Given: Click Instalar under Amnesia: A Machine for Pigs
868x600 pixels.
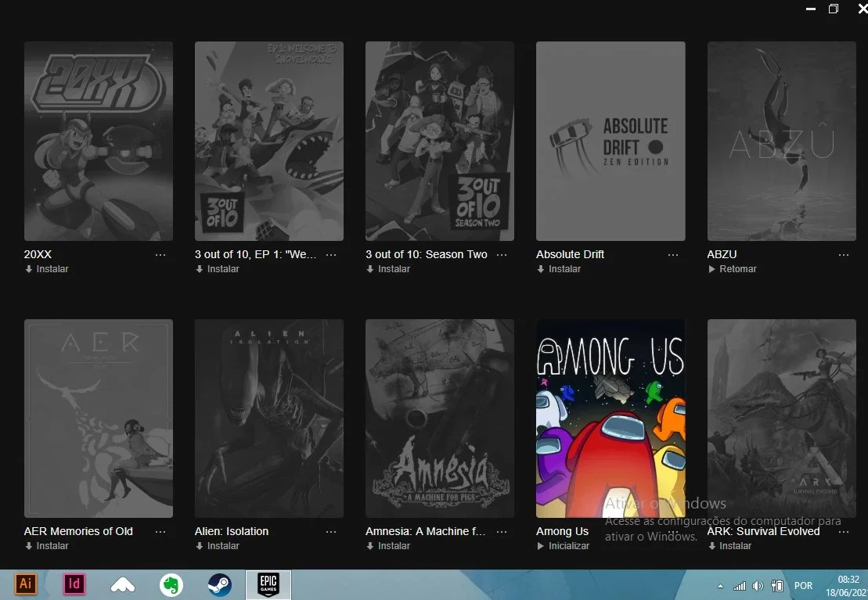Looking at the screenshot, I should [388, 546].
